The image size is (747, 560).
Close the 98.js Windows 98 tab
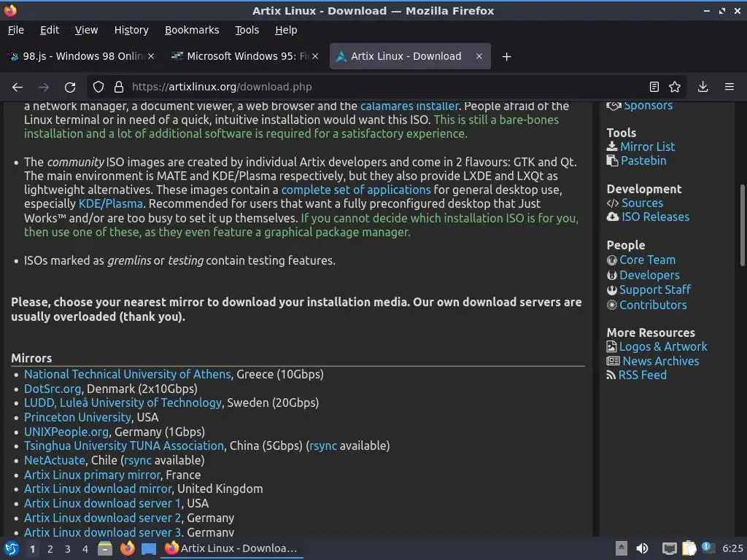(x=150, y=56)
